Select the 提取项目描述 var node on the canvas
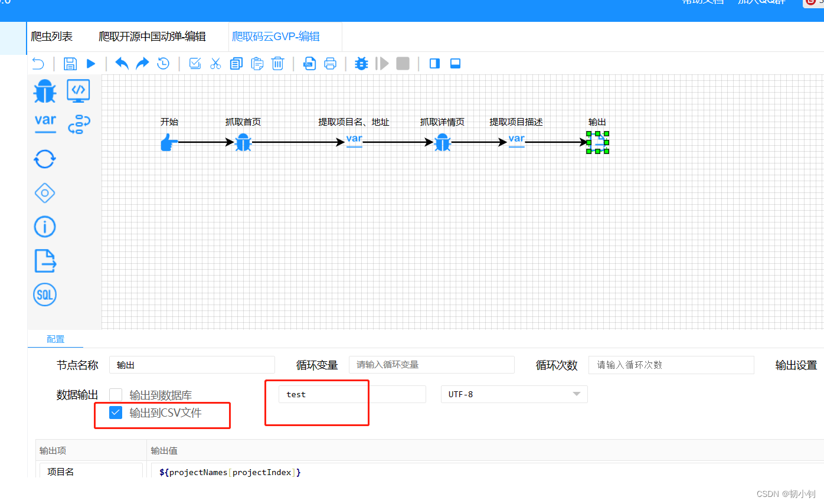Screen dimensions: 824x504 point(516,142)
